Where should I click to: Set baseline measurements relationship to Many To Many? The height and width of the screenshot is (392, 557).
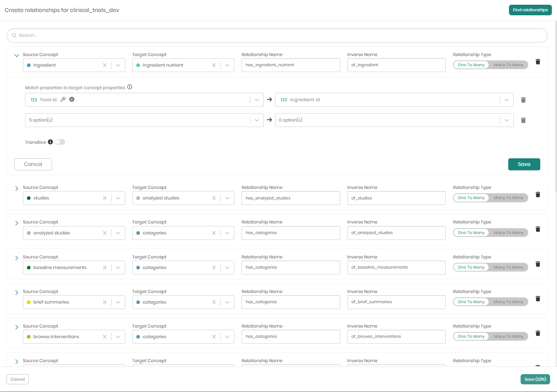508,267
